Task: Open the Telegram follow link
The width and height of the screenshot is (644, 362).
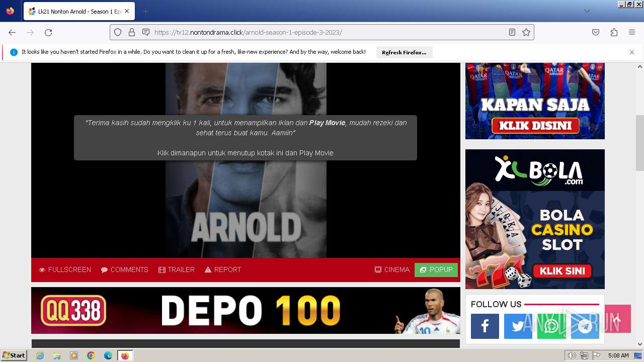Action: click(585, 326)
